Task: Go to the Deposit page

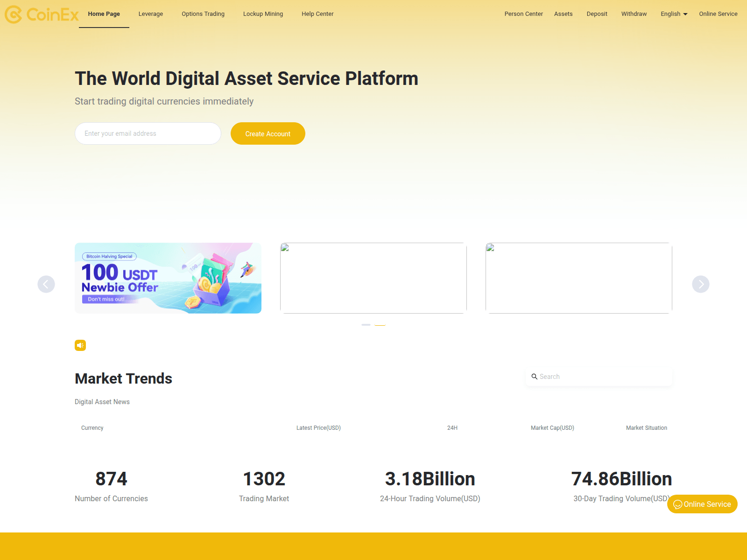Action: [597, 14]
